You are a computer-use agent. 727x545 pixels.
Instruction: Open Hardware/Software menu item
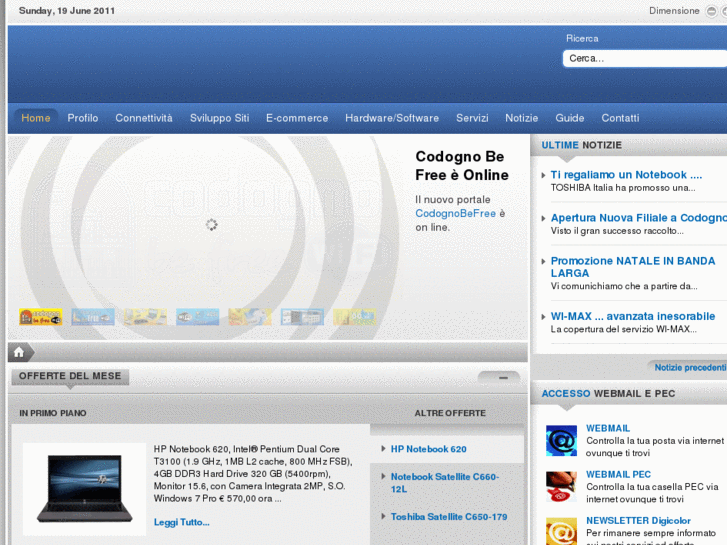point(392,118)
